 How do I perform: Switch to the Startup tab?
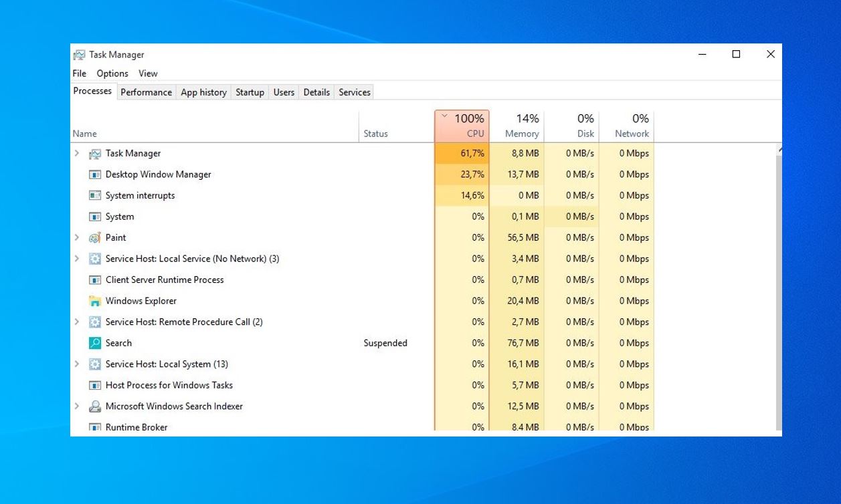[249, 92]
